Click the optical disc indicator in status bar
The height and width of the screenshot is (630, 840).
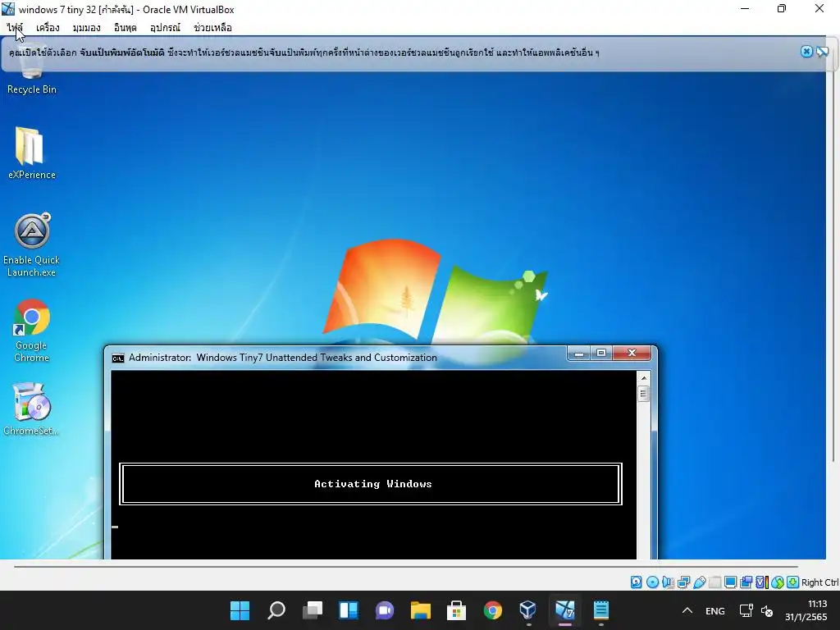click(x=652, y=582)
